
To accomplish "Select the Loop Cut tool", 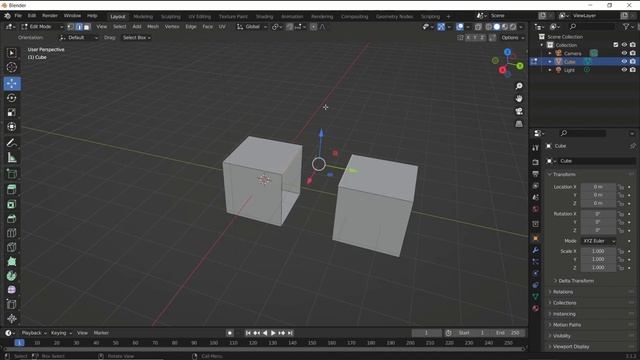I will [11, 233].
